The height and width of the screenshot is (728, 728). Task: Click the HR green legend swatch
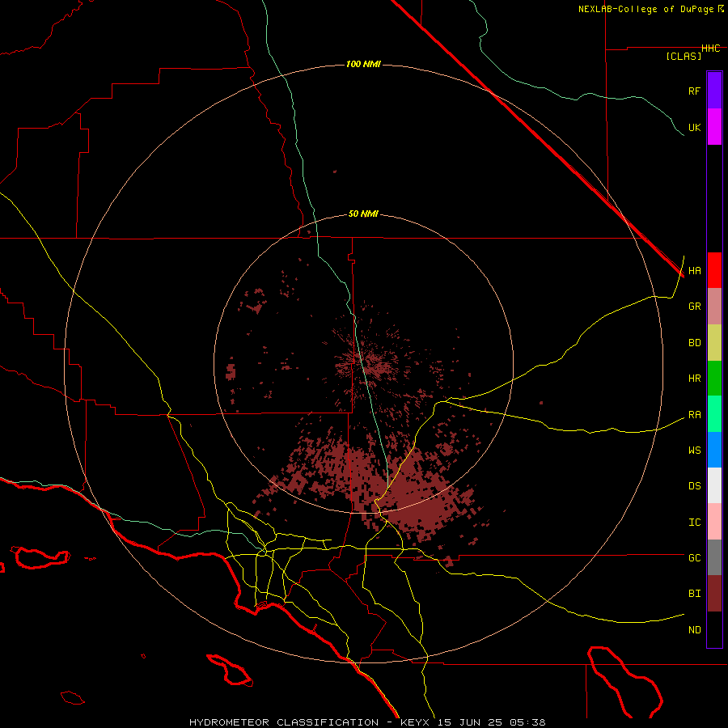tap(714, 379)
